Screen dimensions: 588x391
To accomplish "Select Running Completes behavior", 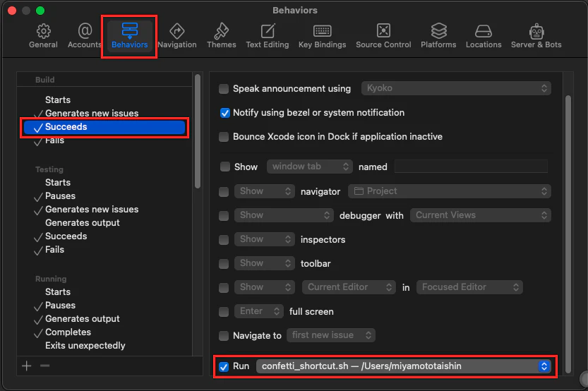I will [x=68, y=332].
